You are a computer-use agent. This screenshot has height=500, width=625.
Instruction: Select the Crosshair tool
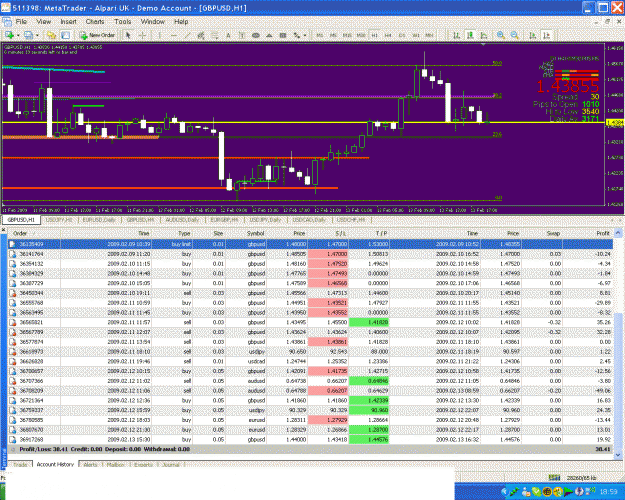click(x=142, y=35)
